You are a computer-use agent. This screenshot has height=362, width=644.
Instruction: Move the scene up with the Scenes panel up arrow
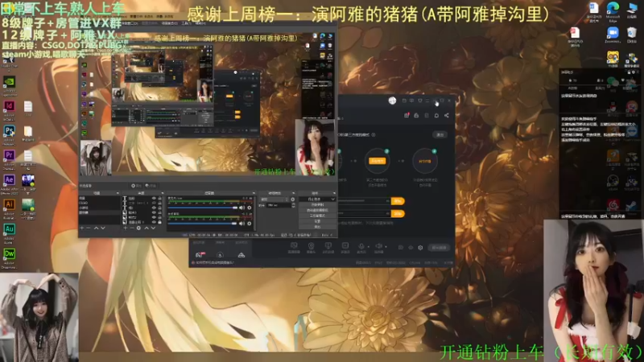click(96, 228)
